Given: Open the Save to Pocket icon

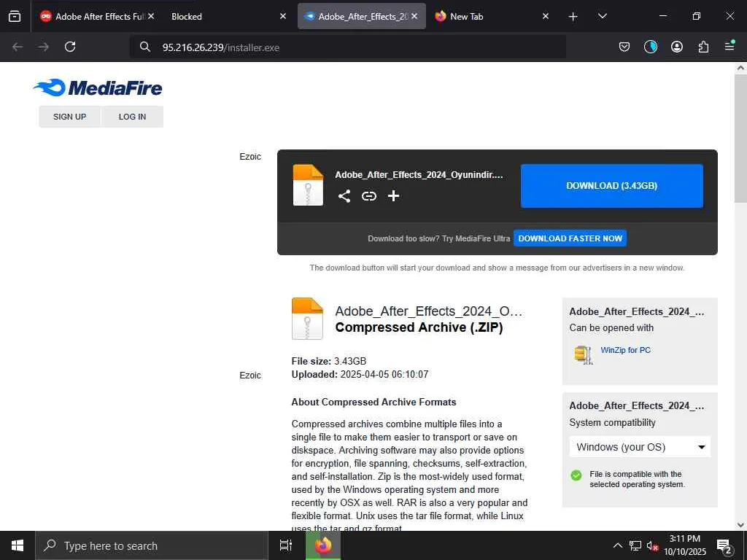Looking at the screenshot, I should [624, 47].
